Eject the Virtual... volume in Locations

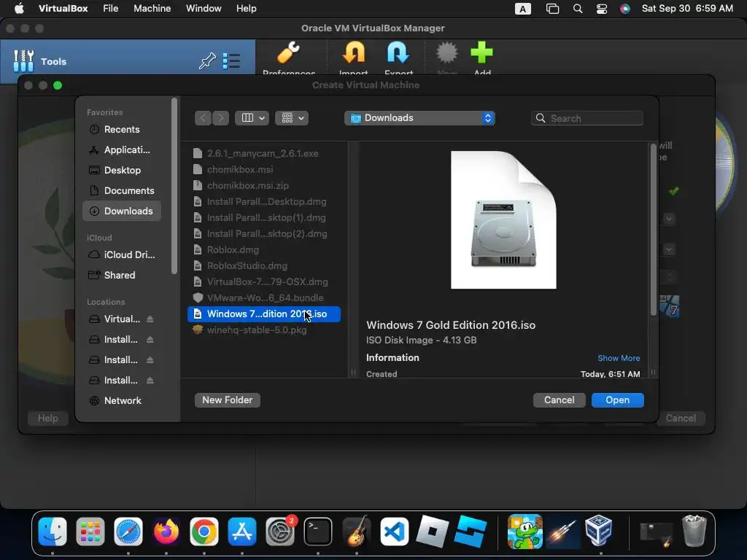[x=150, y=319]
